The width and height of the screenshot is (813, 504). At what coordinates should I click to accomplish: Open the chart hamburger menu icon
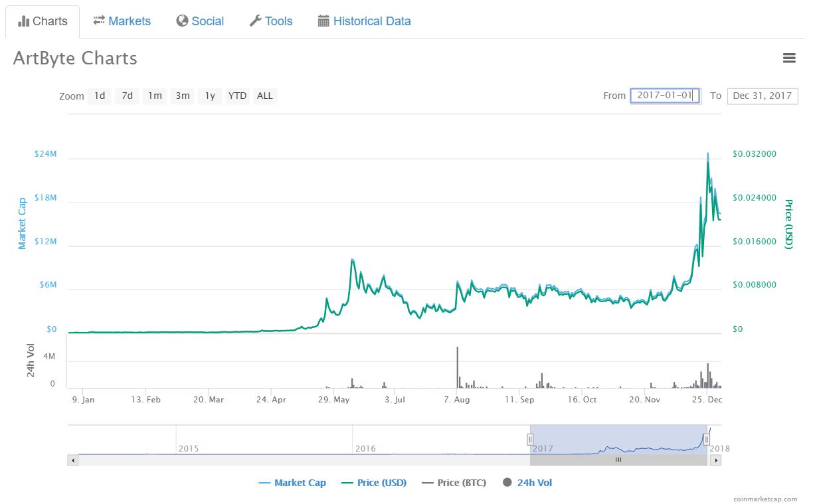(789, 58)
